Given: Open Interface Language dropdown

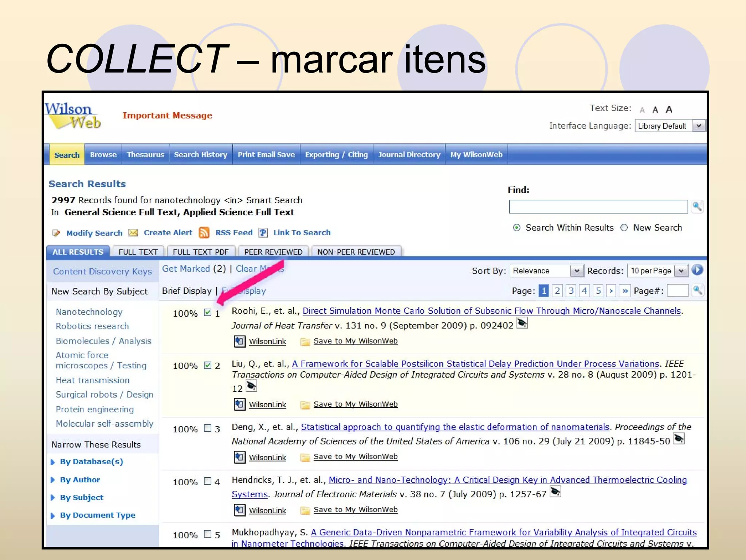Looking at the screenshot, I should point(670,126).
